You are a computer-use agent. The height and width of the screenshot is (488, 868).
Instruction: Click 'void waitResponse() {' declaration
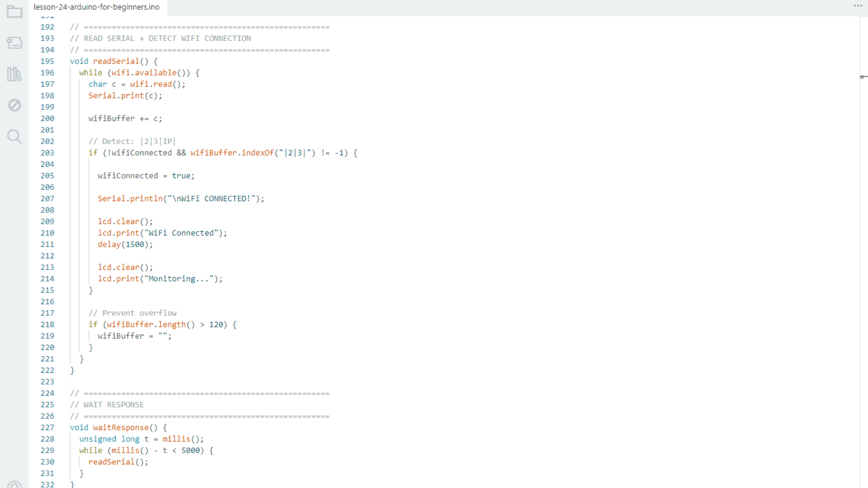[118, 428]
